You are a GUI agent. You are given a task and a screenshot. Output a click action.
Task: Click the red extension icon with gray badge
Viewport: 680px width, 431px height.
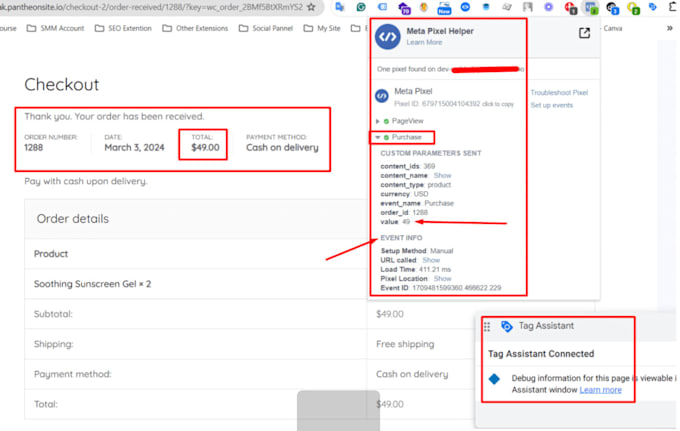[x=570, y=8]
